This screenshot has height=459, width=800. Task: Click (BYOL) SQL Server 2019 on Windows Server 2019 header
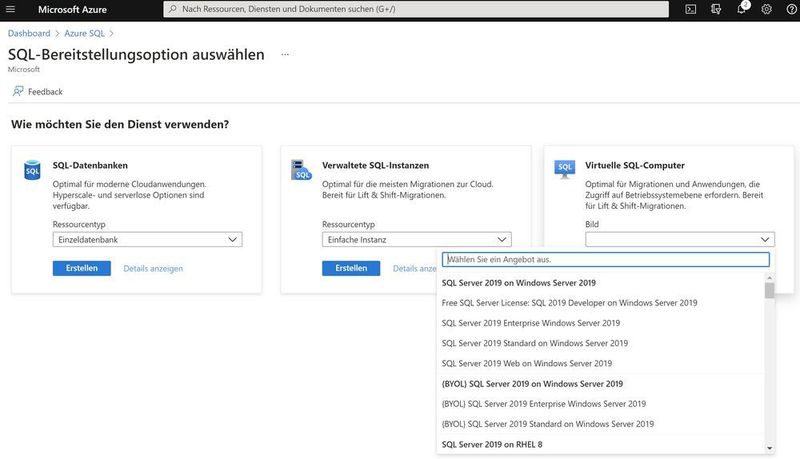pyautogui.click(x=532, y=384)
